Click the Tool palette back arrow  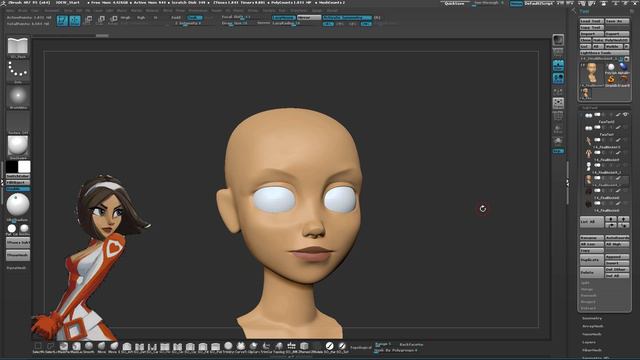(574, 11)
